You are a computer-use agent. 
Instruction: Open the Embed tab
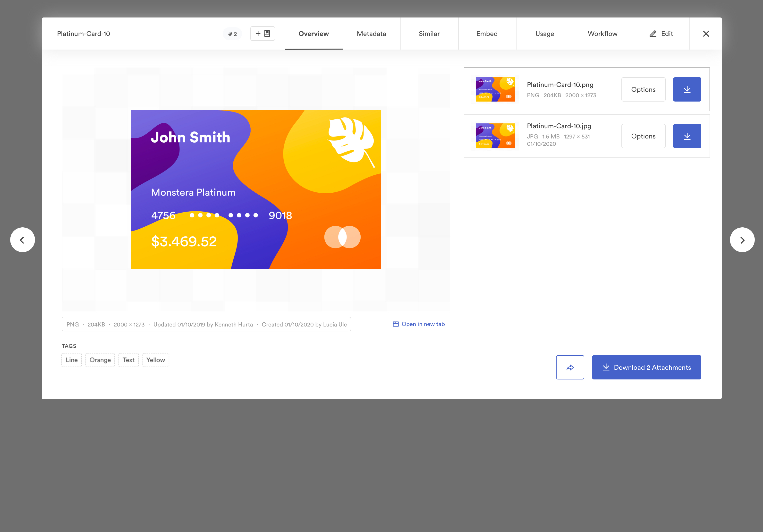coord(487,34)
